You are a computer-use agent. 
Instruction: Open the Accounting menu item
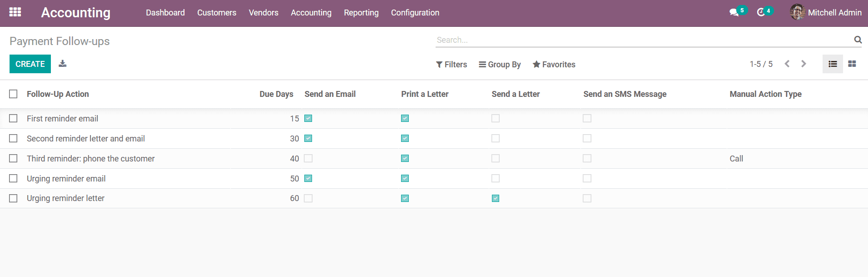point(311,13)
